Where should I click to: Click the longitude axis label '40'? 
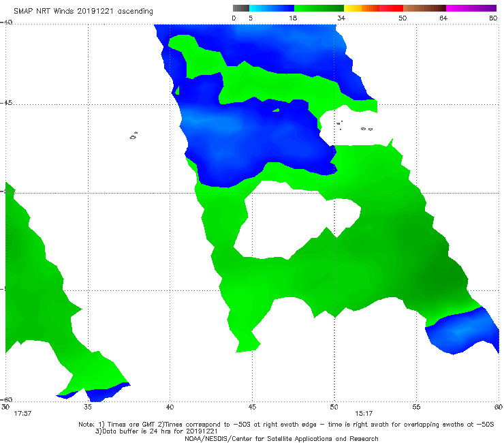point(170,407)
